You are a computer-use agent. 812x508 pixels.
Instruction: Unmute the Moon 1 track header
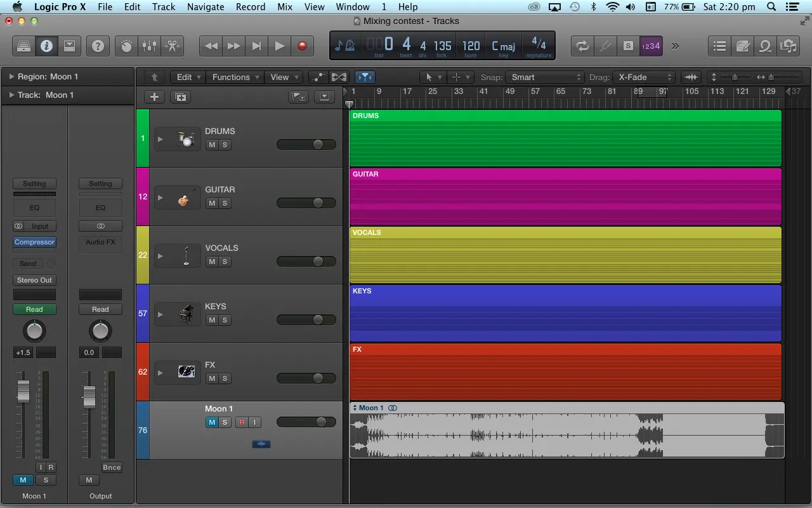point(212,422)
